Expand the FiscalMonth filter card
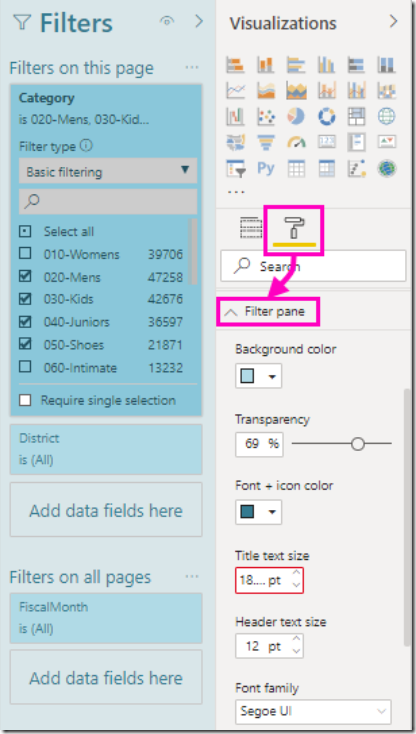416x734 pixels. [106, 618]
